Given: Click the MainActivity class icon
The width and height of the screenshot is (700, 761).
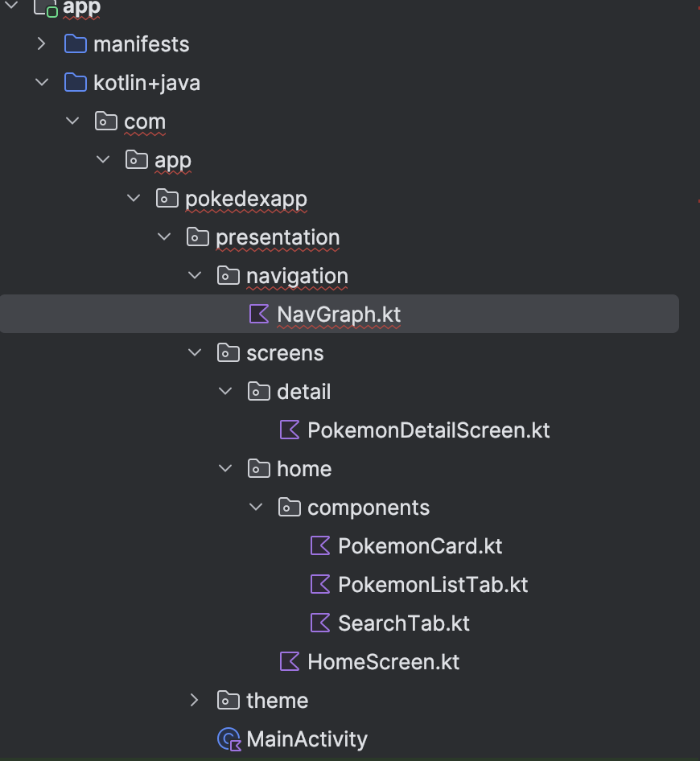Looking at the screenshot, I should (229, 738).
